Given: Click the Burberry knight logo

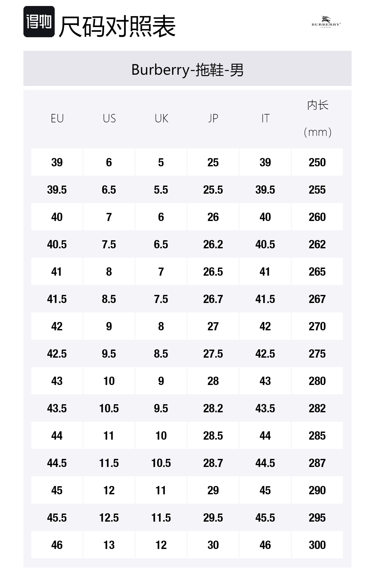Looking at the screenshot, I should (326, 22).
